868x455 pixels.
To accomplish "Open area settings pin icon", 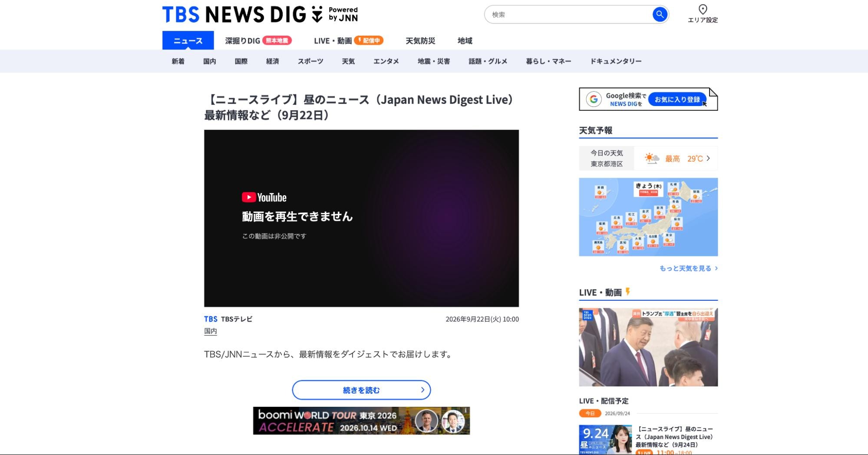I will [703, 9].
